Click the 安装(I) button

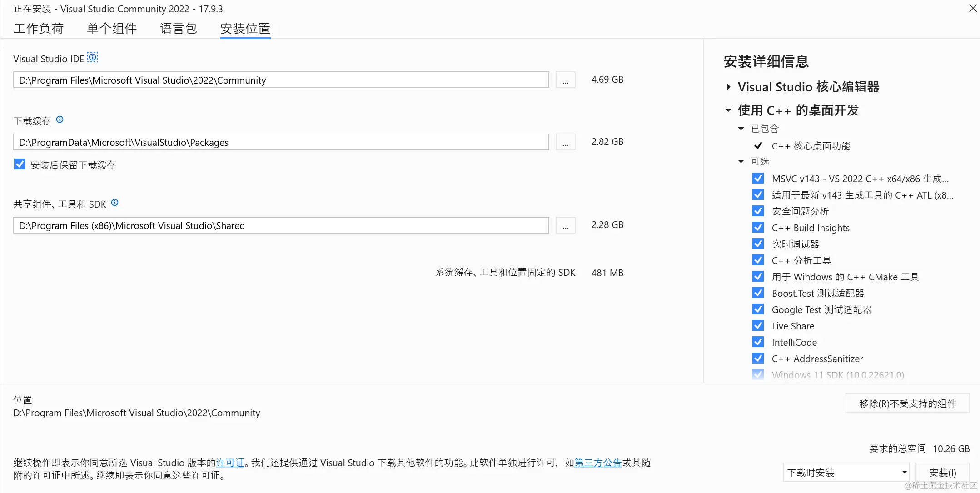click(x=942, y=473)
